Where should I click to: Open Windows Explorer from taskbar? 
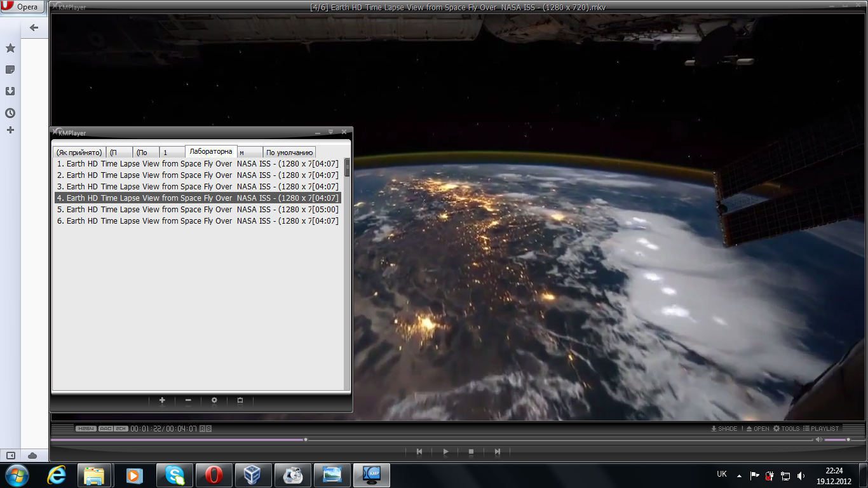click(x=94, y=475)
